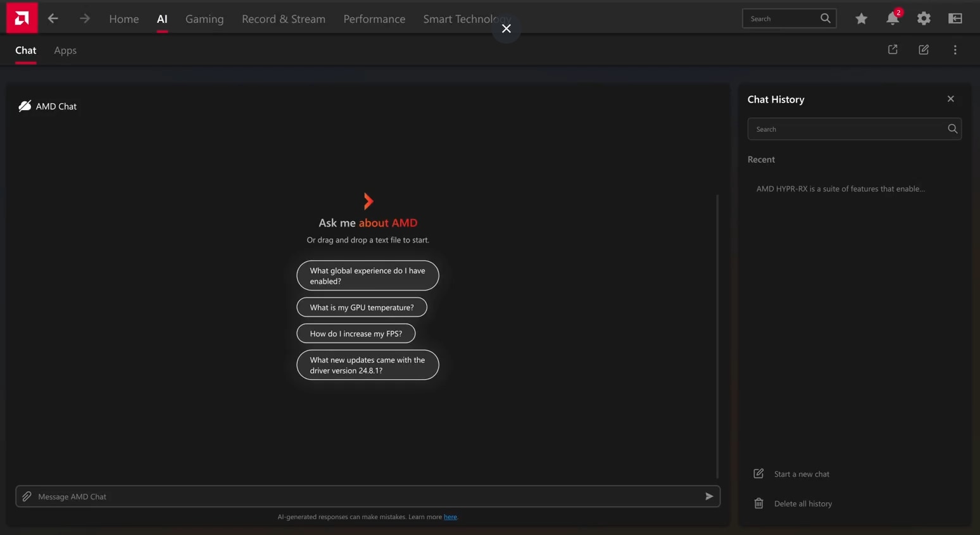The height and width of the screenshot is (535, 980).
Task: Select the AI tab
Action: [x=162, y=18]
